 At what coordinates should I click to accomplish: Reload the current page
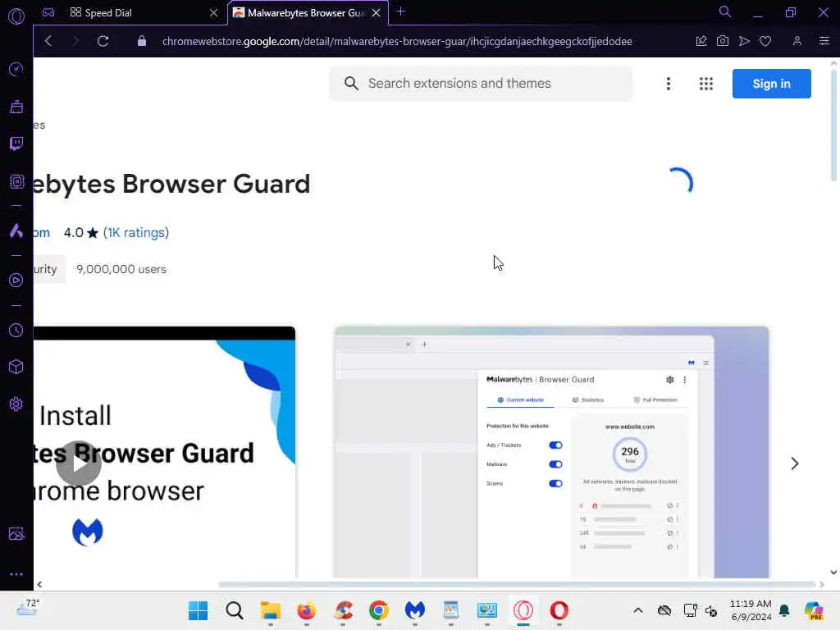[103, 41]
